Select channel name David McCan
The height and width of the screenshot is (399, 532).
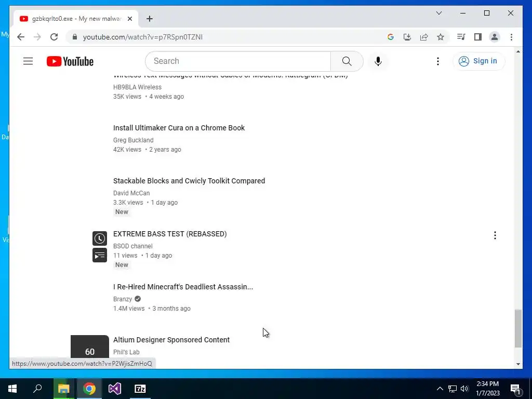131,193
